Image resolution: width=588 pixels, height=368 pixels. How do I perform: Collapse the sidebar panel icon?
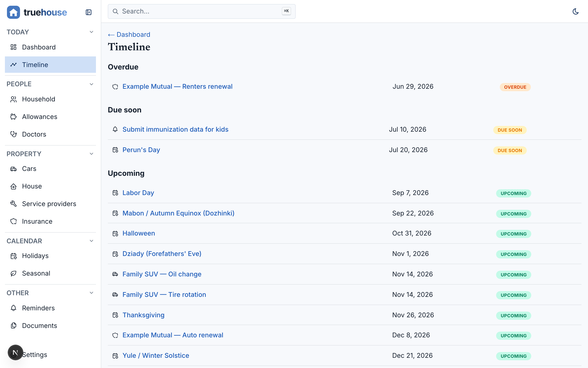88,12
